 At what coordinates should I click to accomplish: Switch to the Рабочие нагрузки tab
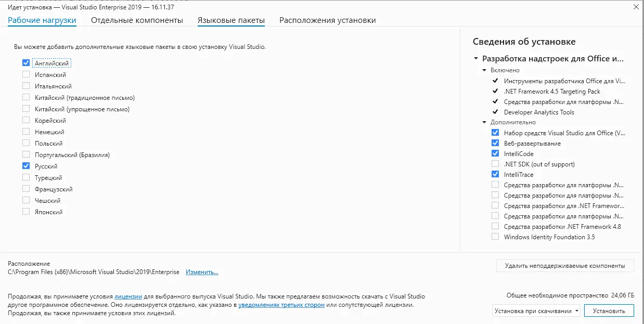coord(42,20)
